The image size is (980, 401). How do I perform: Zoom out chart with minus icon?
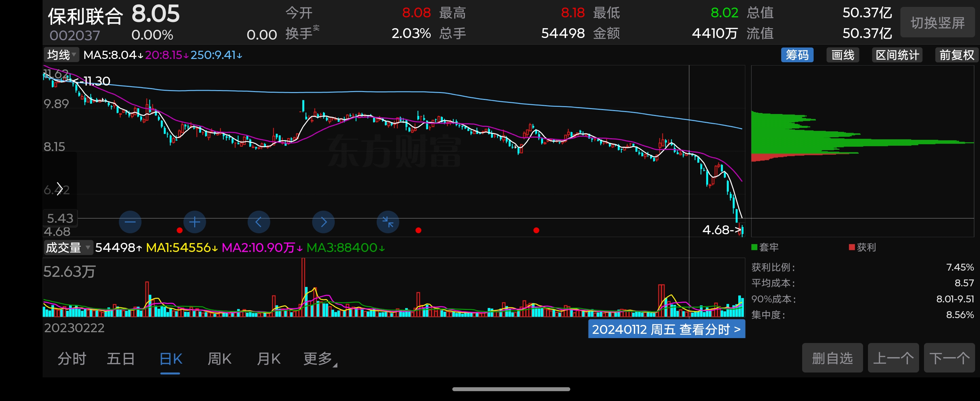130,222
